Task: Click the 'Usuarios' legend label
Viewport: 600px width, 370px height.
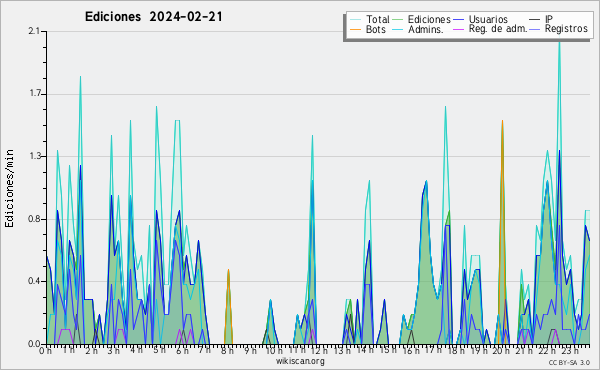Action: [x=488, y=19]
